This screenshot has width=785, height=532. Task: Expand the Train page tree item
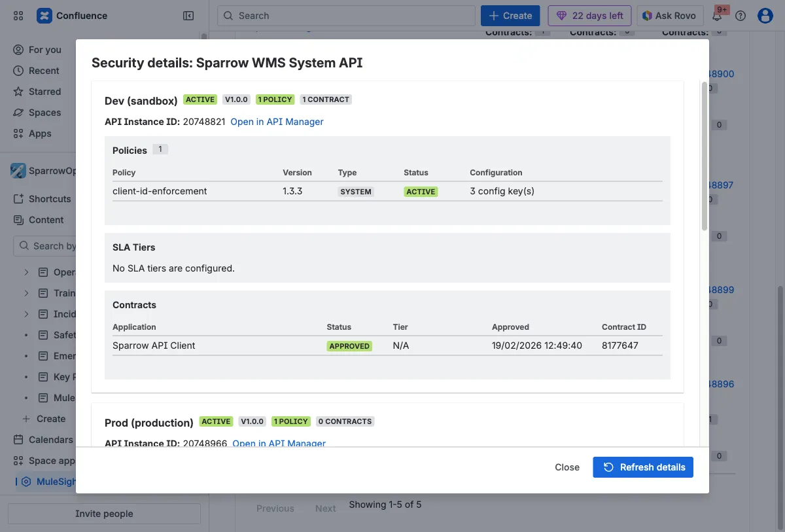coord(27,293)
